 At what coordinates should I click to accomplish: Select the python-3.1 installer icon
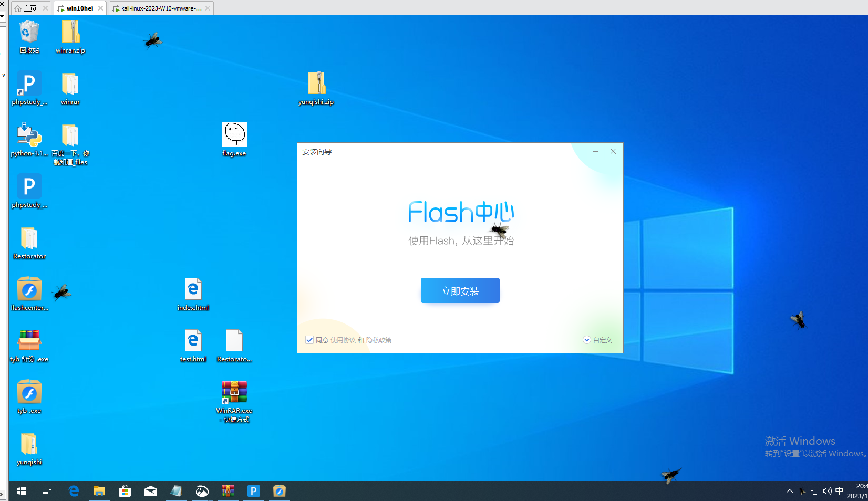[29, 139]
